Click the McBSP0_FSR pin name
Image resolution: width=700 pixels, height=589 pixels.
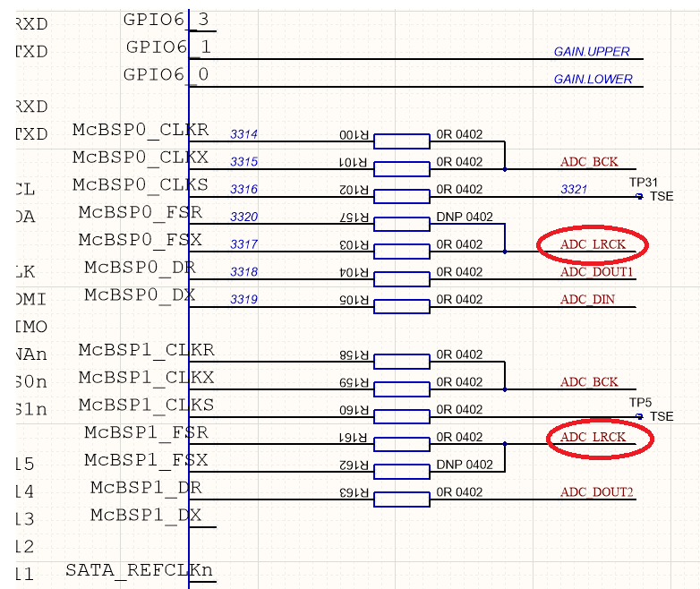tap(141, 213)
